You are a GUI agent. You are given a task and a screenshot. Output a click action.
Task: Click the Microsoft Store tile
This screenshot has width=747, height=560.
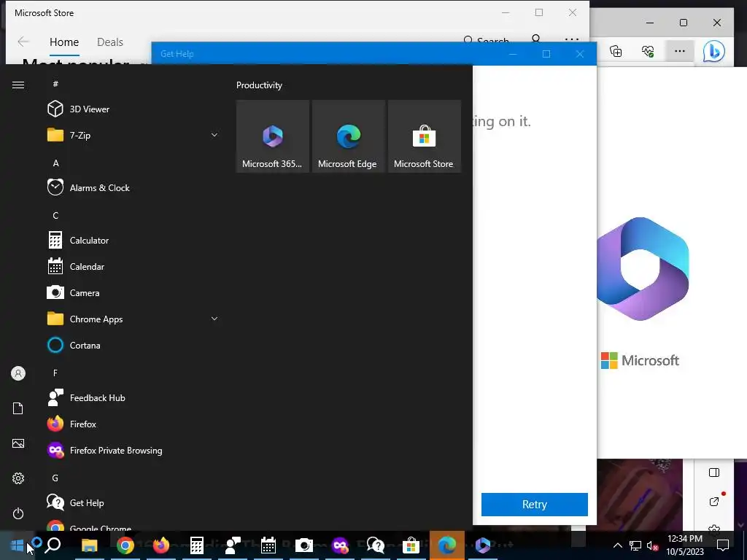pyautogui.click(x=424, y=136)
